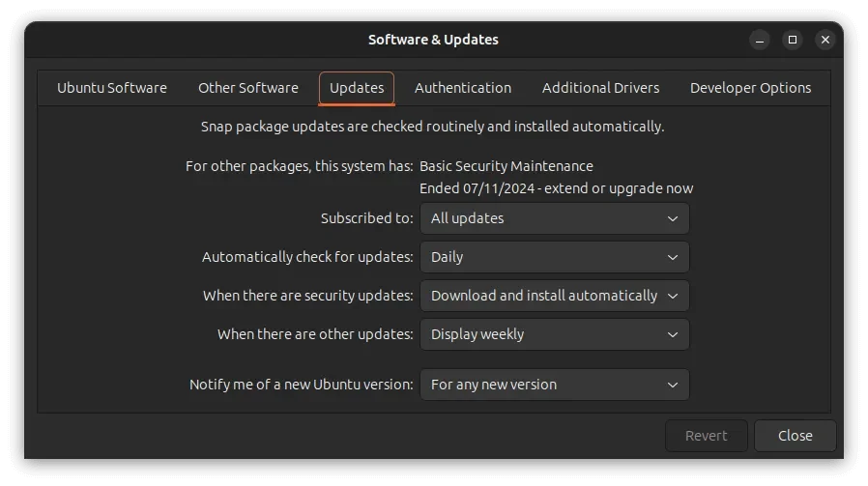Screen dimensions: 868x486
Task: Click 'When there are other updates:' label
Action: 315,335
